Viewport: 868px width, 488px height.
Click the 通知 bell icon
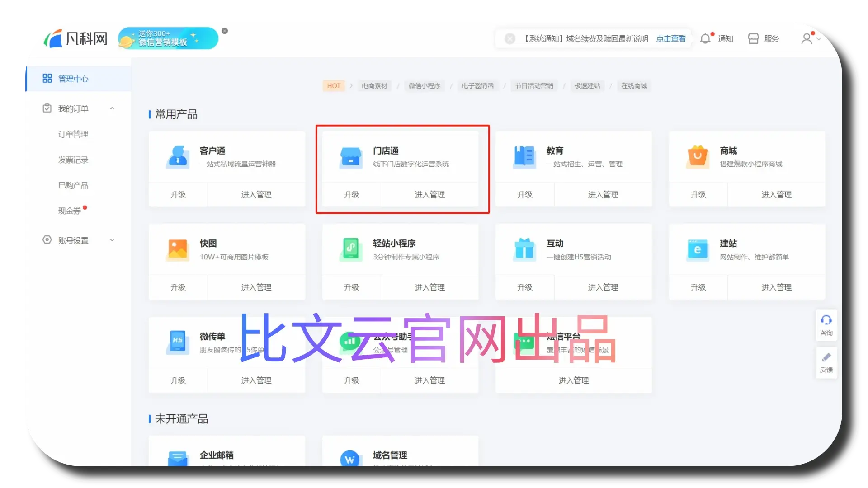pyautogui.click(x=705, y=39)
